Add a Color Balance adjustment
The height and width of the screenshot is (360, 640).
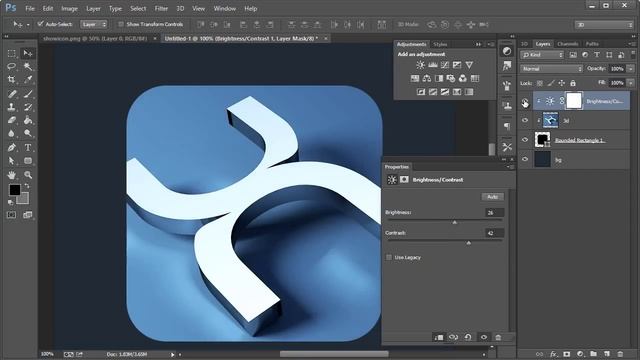click(427, 78)
